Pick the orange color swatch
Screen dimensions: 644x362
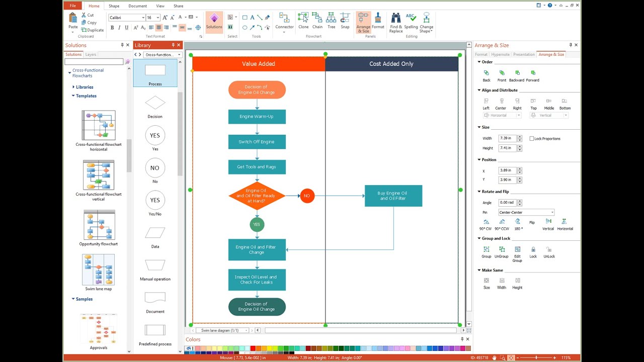(258, 348)
